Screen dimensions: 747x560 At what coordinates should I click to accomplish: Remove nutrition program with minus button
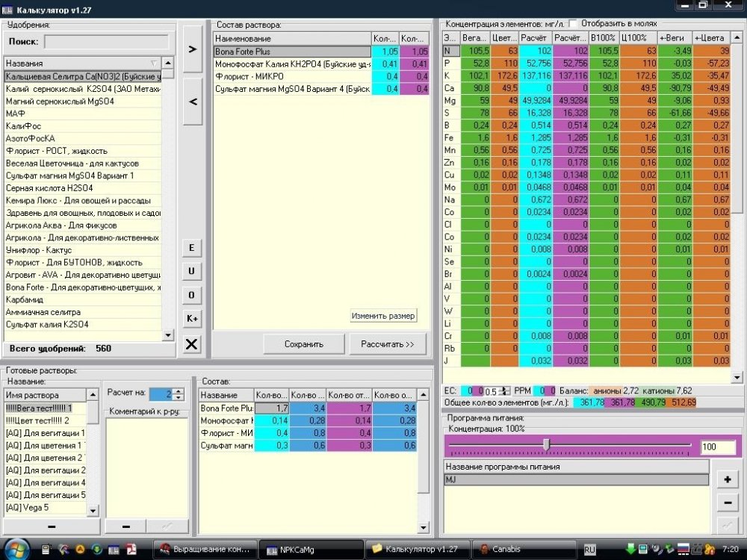[x=728, y=503]
